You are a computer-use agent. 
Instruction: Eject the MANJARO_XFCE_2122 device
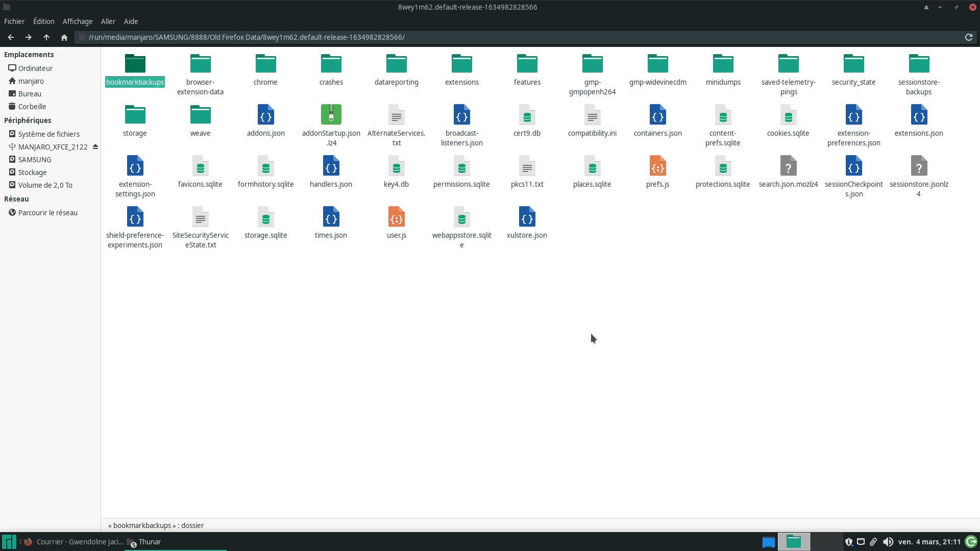click(x=95, y=147)
